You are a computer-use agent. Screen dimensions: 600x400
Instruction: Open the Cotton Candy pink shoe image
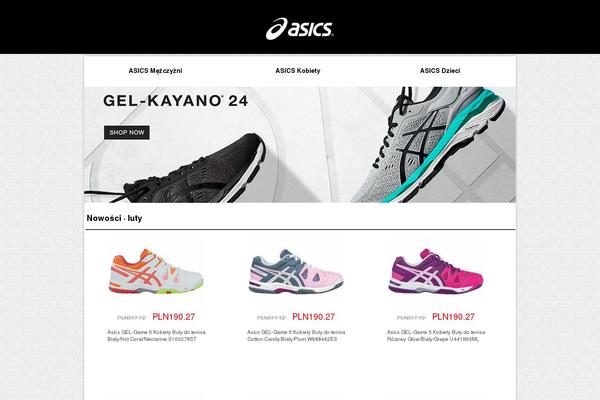coord(296,271)
